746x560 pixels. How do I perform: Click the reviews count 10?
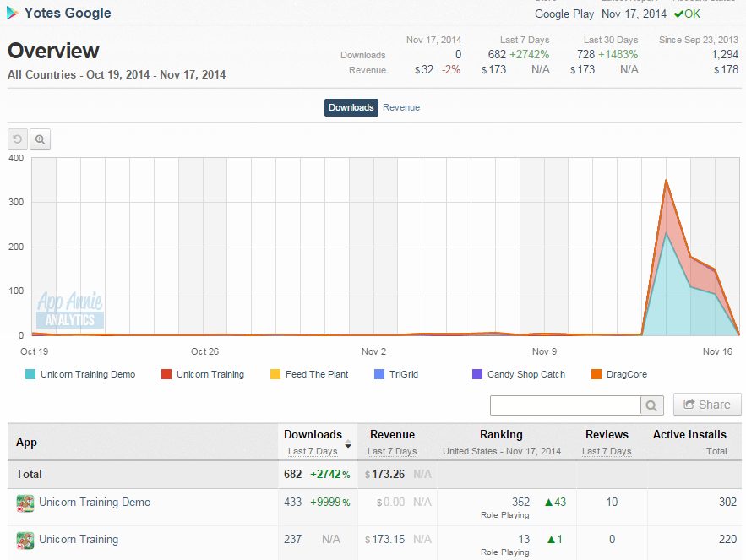click(x=612, y=502)
